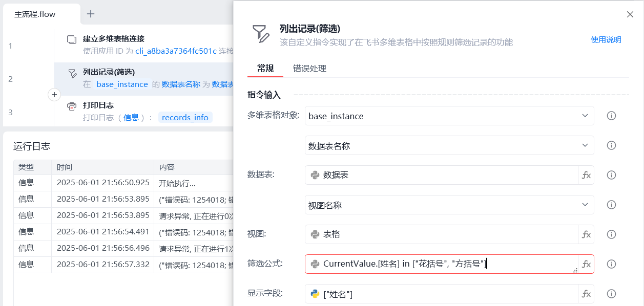
Task: Click info icon next to 筛选公式 field
Action: point(611,264)
